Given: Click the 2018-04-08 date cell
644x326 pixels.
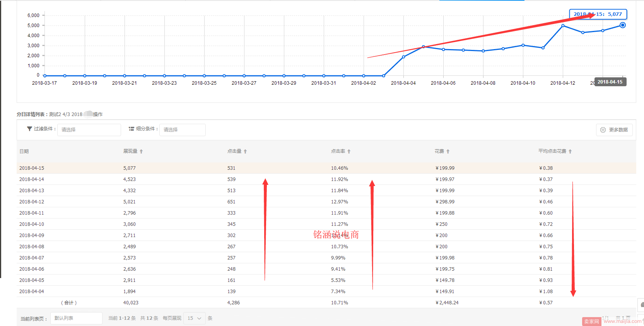Looking at the screenshot, I should point(32,247).
